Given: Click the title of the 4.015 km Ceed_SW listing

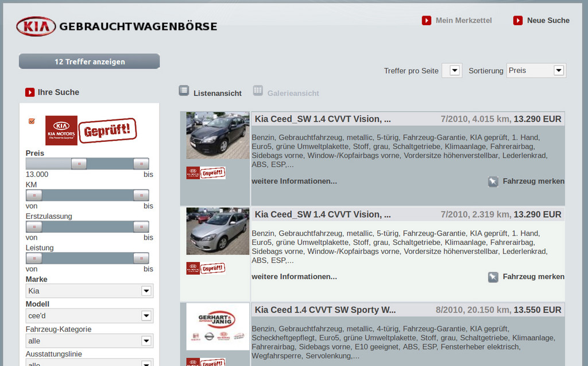Looking at the screenshot, I should tap(323, 119).
